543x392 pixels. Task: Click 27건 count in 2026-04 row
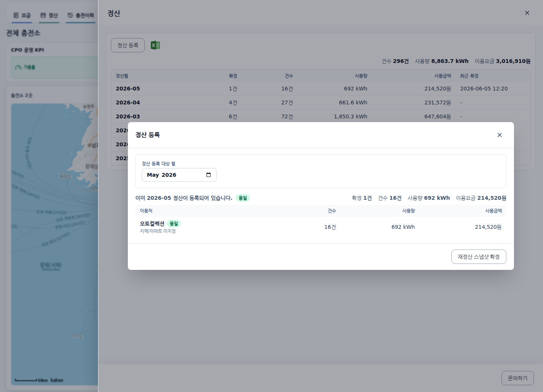pyautogui.click(x=287, y=103)
